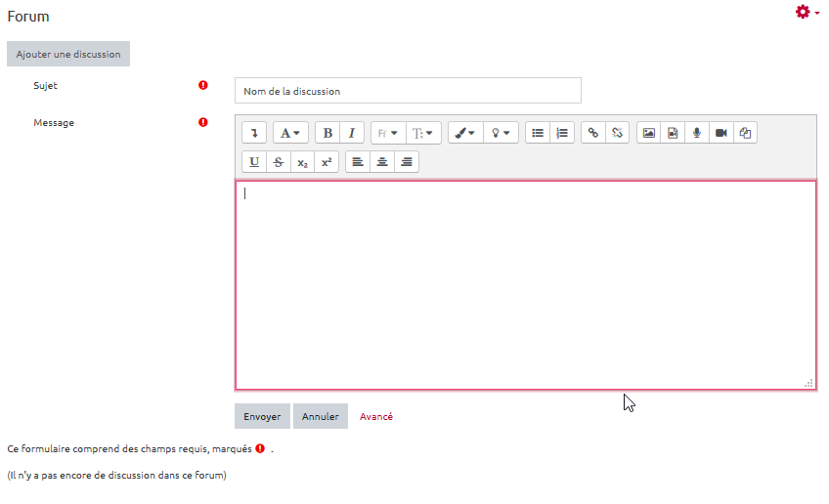Insert a hyperlink using link icon

coord(592,133)
